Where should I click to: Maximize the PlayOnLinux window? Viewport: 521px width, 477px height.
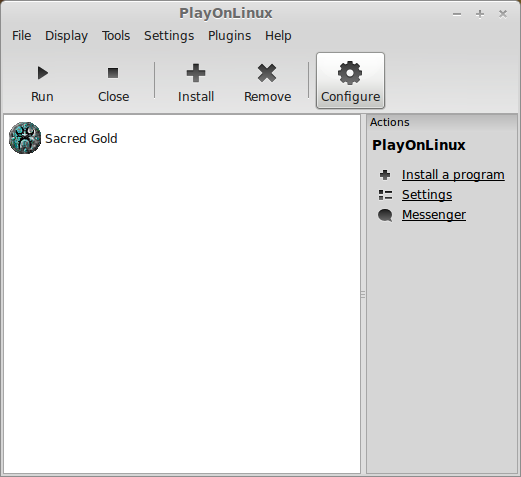[x=480, y=14]
